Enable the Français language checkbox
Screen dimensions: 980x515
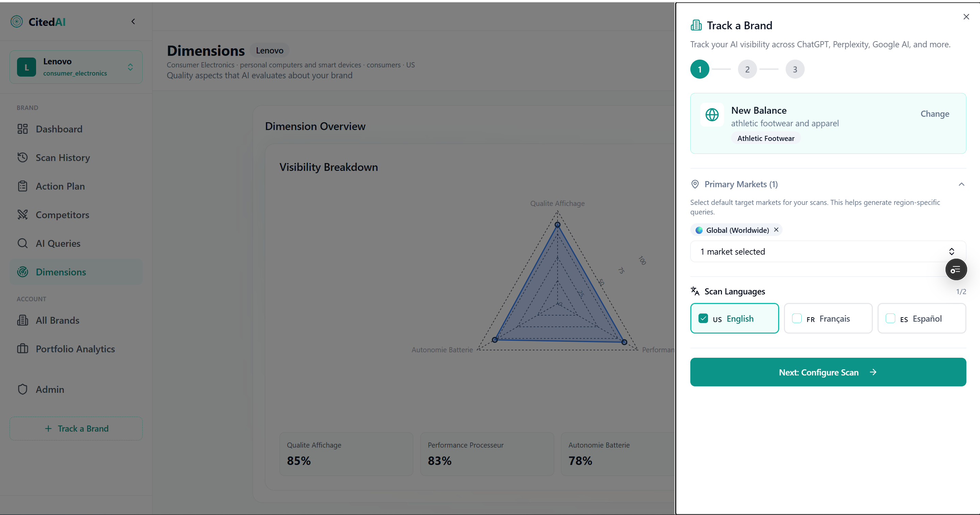coord(797,318)
